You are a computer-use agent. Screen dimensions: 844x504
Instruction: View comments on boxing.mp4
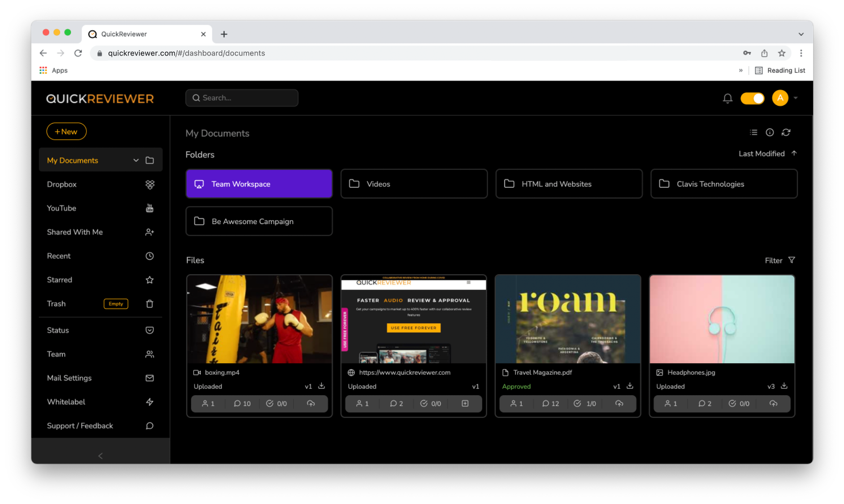pos(242,404)
